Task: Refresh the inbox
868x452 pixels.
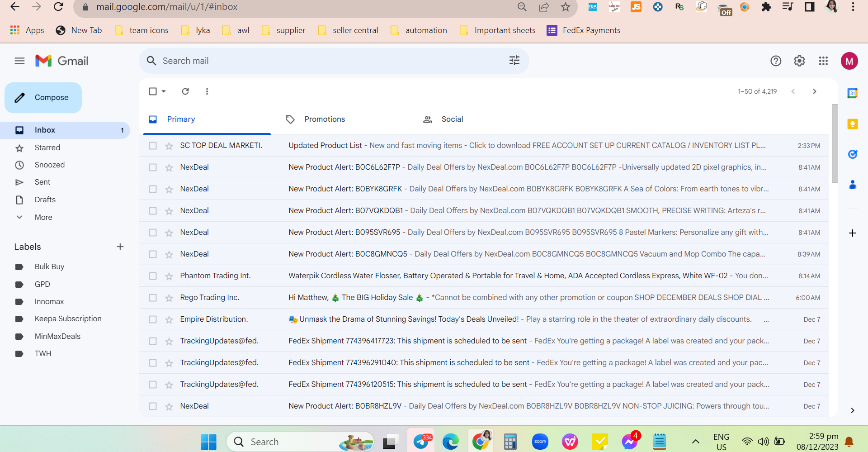Action: pyautogui.click(x=185, y=91)
